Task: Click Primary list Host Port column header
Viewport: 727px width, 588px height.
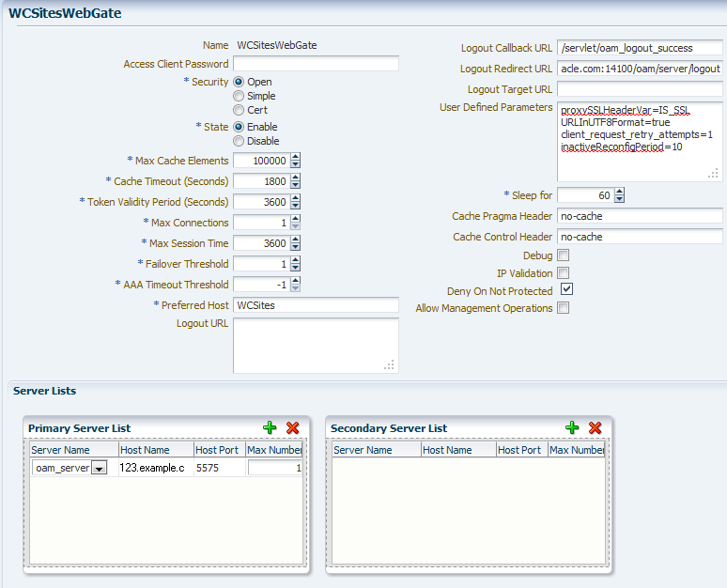Action: (x=219, y=450)
